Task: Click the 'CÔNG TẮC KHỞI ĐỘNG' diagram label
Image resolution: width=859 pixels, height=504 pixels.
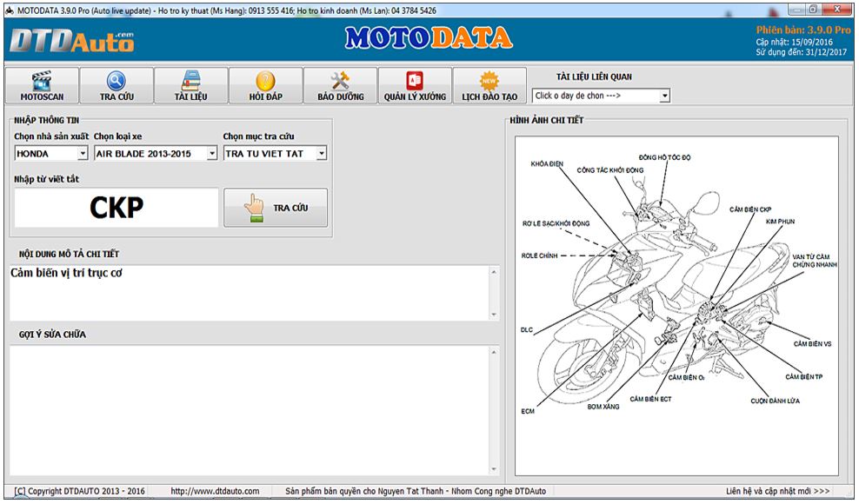Action: tap(610, 170)
